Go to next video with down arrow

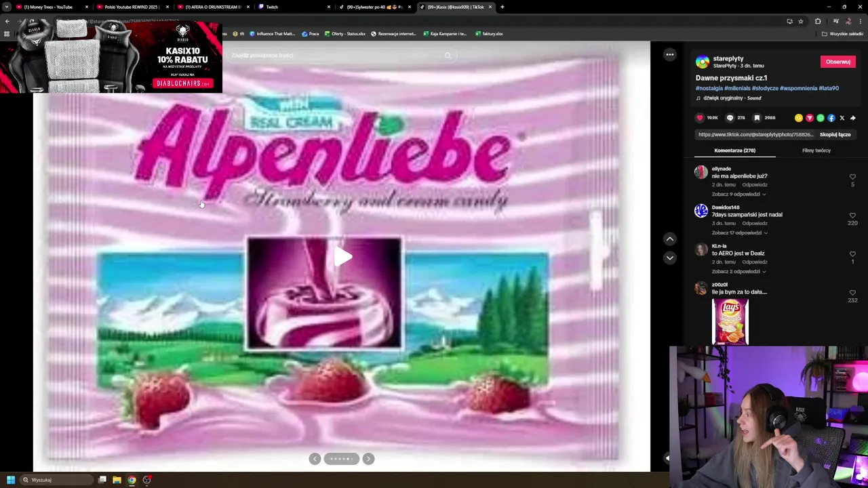(x=669, y=258)
